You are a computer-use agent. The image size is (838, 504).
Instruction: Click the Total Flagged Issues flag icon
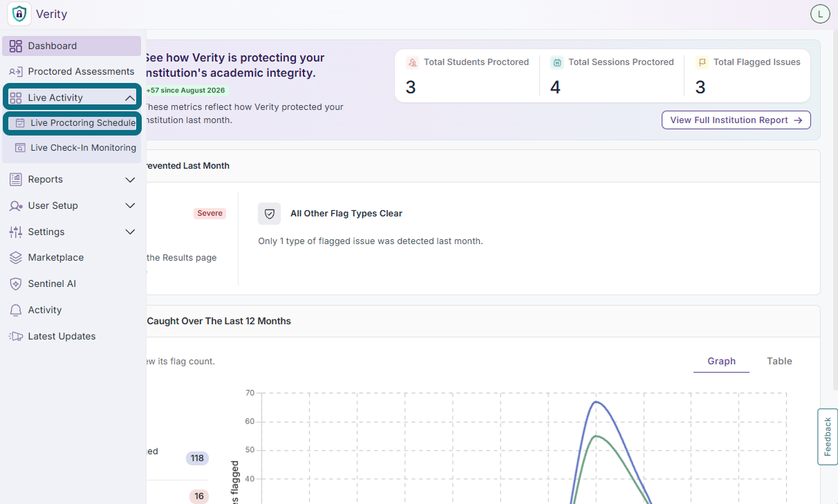[x=702, y=63]
